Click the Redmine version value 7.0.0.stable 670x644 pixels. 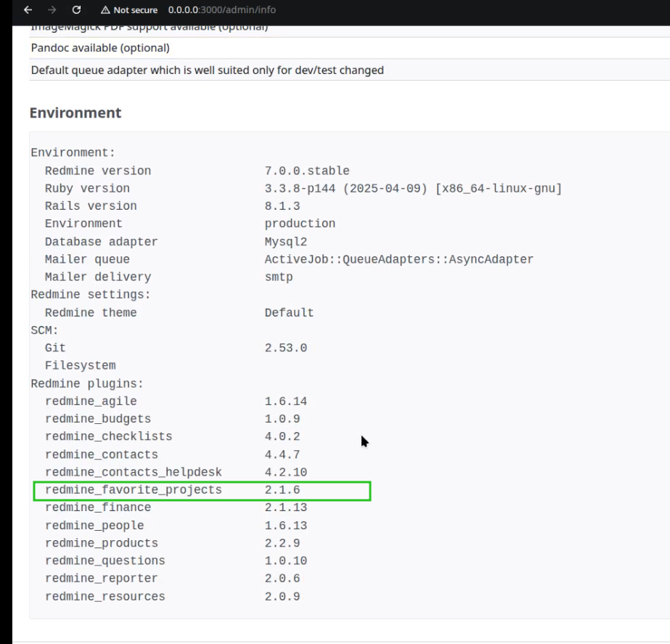(307, 171)
